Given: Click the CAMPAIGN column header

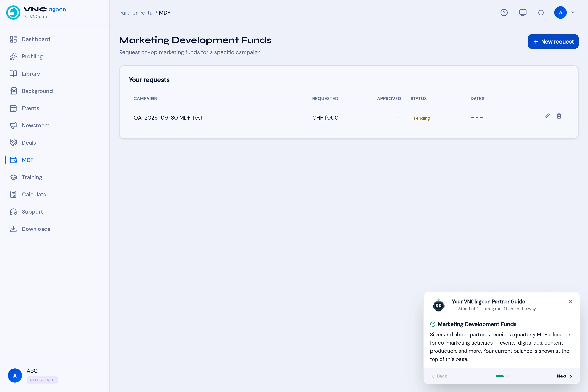Looking at the screenshot, I should (x=145, y=99).
